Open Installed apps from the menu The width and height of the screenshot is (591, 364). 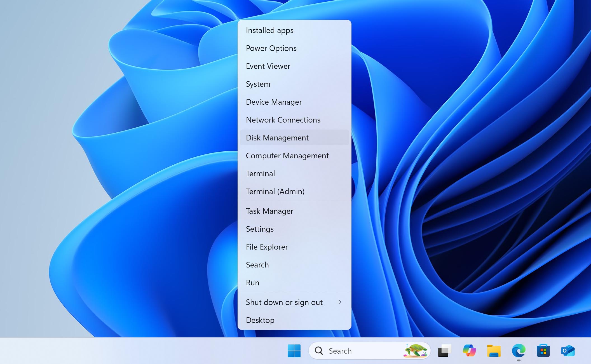pyautogui.click(x=294, y=30)
